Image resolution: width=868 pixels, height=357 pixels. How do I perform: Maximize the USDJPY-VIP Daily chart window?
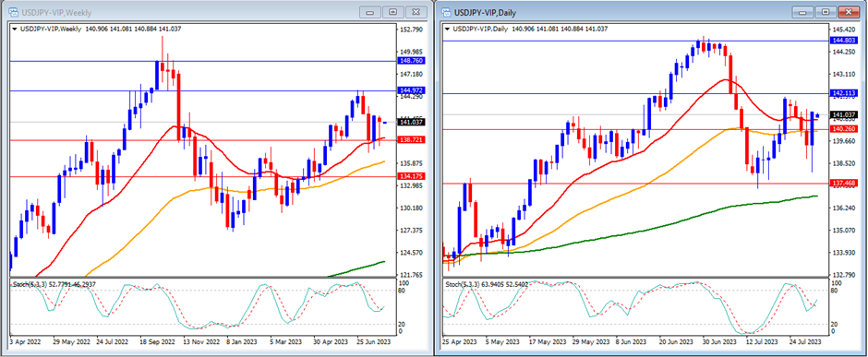pos(826,12)
